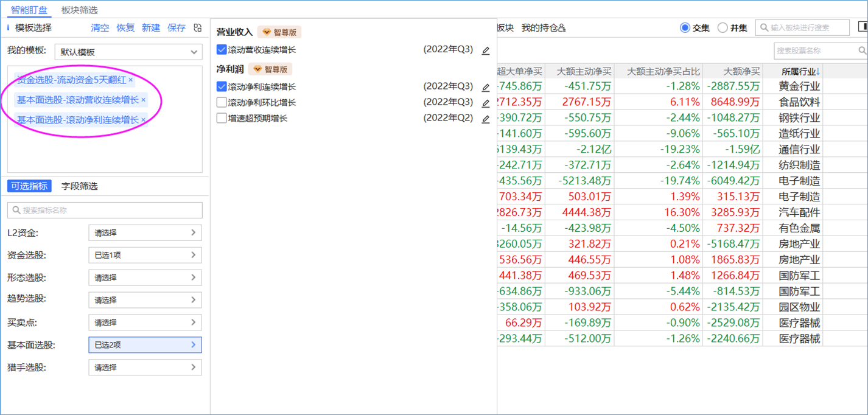Select the 交集 radio option
Viewport: 868px width, 415px height.
click(685, 27)
